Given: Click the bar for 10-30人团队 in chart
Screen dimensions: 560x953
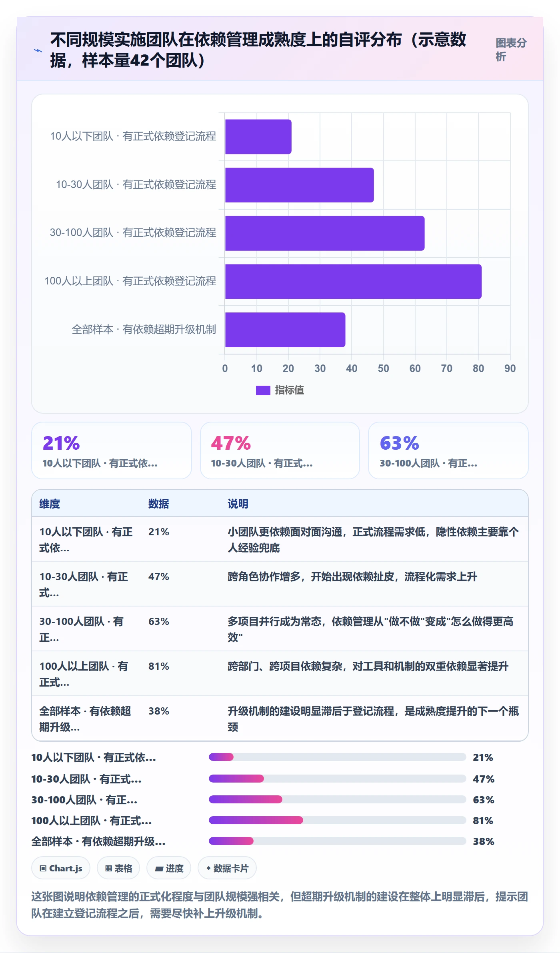Looking at the screenshot, I should pos(299,185).
